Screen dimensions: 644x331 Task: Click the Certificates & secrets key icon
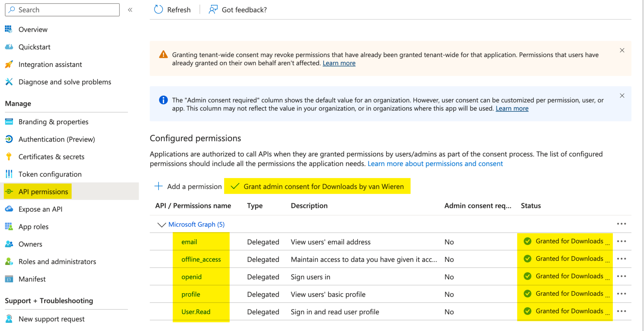[x=9, y=156]
